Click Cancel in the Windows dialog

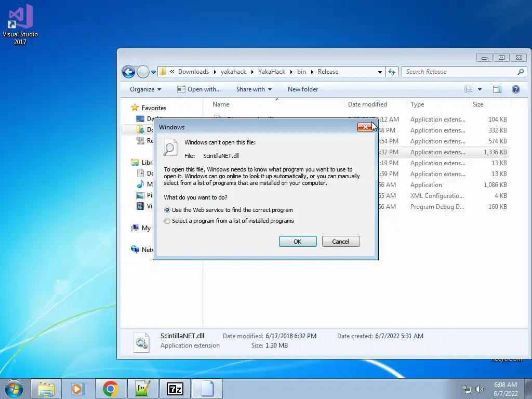(x=341, y=242)
